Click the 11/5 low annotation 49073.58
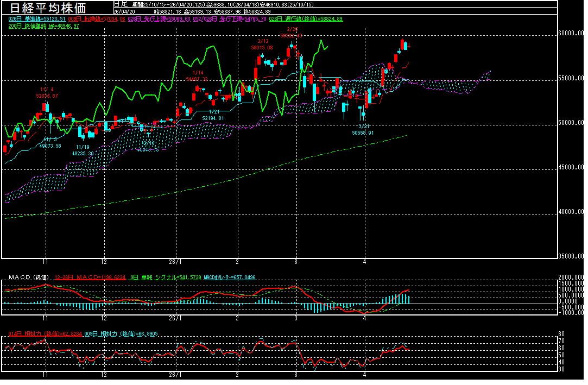The width and height of the screenshot is (588, 385). click(x=50, y=146)
